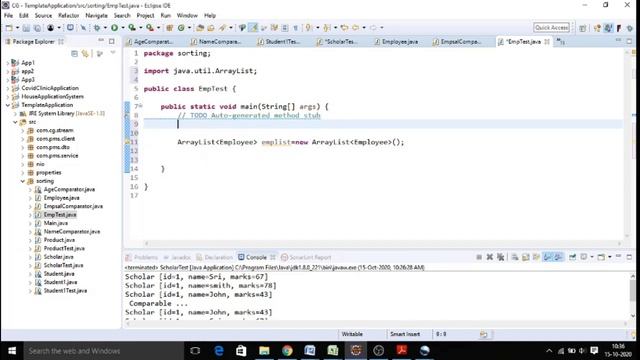The image size is (640, 360).
Task: Toggle Scroll Lock in Console
Action: pyautogui.click(x=526, y=257)
